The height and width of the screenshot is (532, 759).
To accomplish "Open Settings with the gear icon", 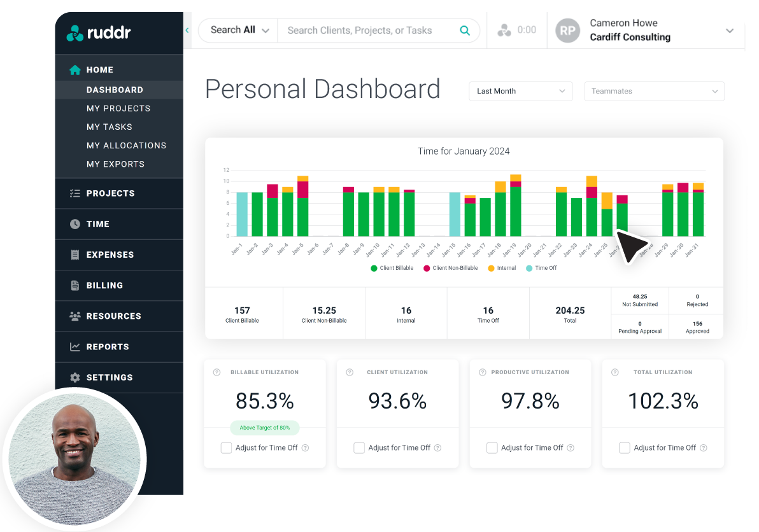I will [75, 377].
